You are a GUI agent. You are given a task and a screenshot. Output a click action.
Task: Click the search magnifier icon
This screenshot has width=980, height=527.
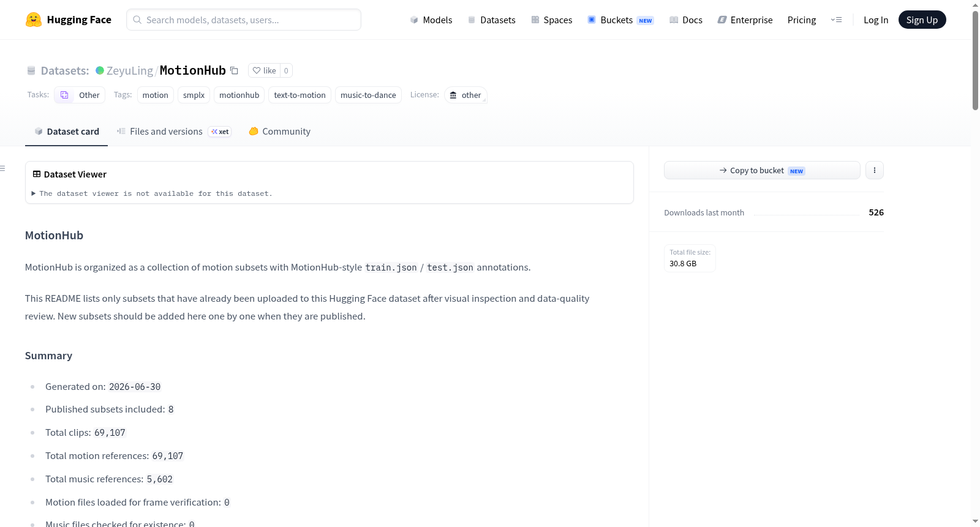pos(138,20)
